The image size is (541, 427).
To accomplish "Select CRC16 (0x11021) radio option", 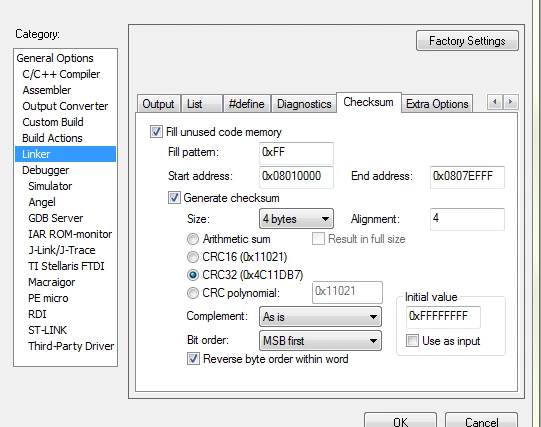I will [193, 257].
